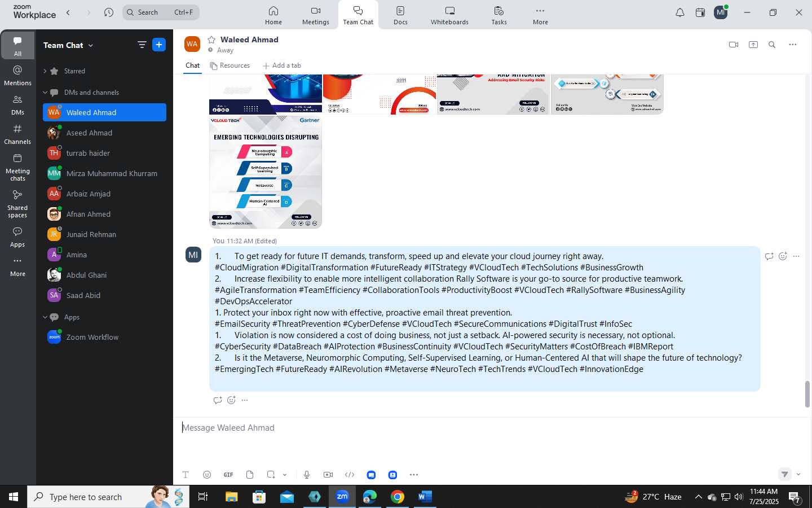
Task: Open the Home tab icon
Action: [273, 15]
